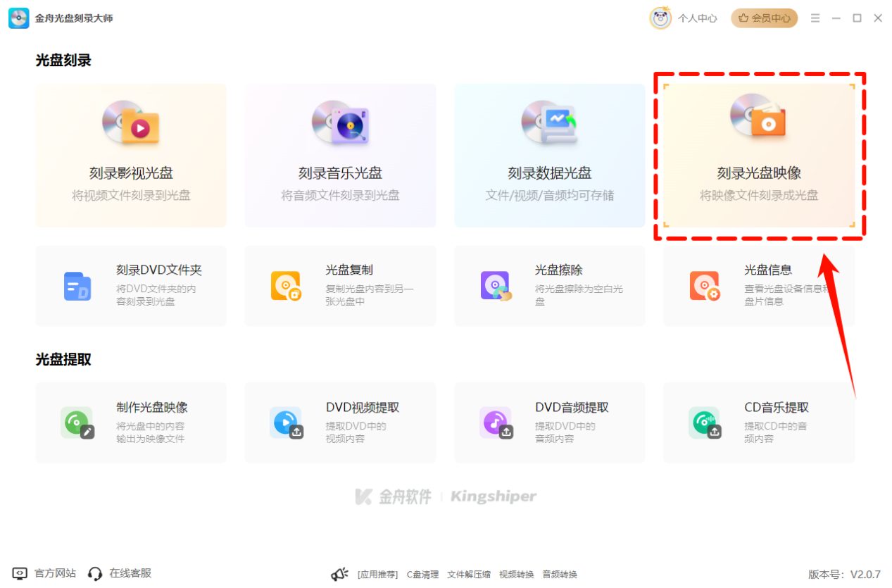Click the 在线客服 headset icon
892x588 pixels.
tap(95, 574)
